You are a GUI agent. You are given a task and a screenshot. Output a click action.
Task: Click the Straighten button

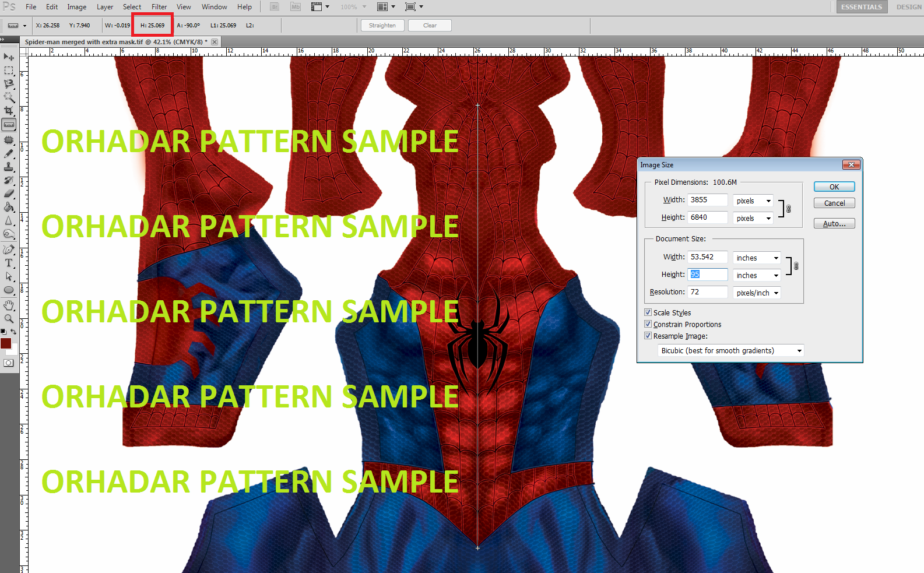click(382, 25)
